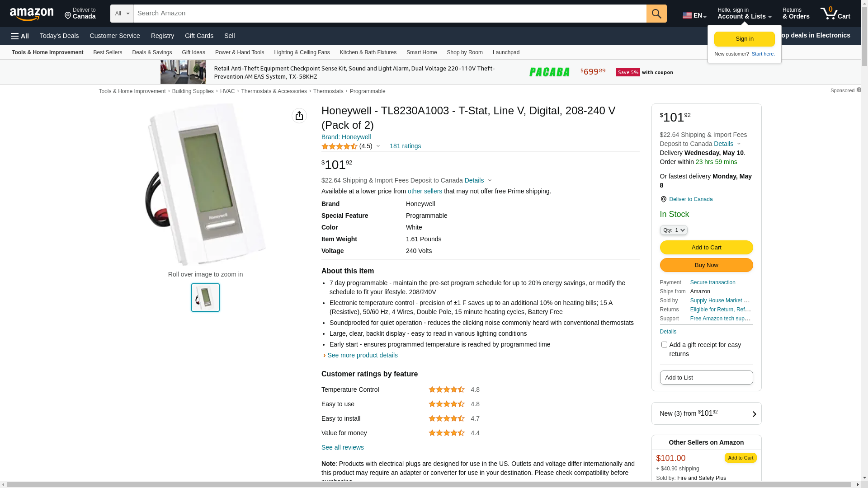Select the product thumbnail image

[205, 297]
